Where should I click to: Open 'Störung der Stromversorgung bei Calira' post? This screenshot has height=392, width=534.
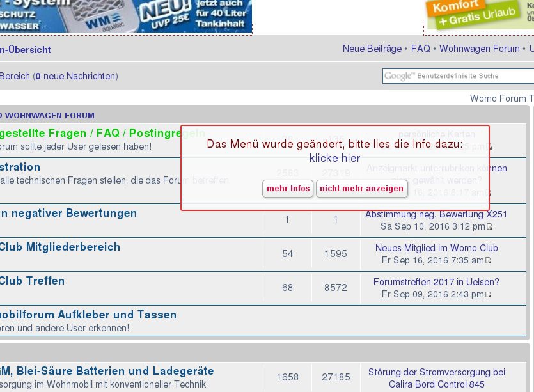coord(437,378)
